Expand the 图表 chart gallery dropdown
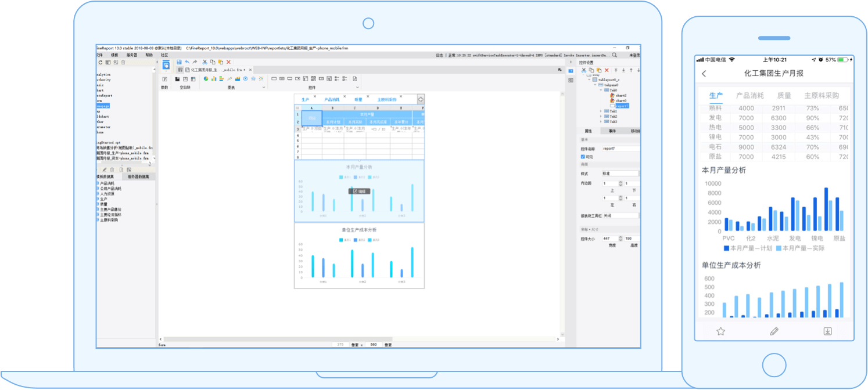Image resolution: width=868 pixels, height=390 pixels. coord(264,88)
